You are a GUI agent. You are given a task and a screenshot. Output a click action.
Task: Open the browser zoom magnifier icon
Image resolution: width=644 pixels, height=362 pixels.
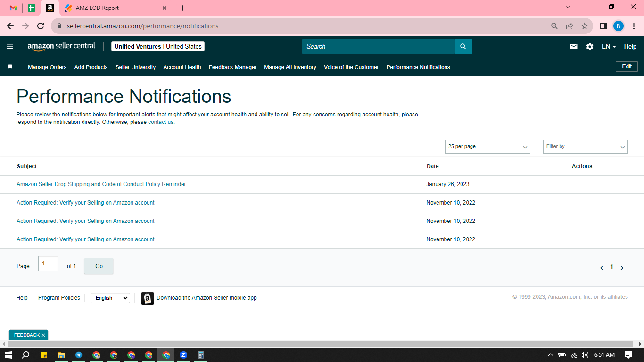[554, 26]
